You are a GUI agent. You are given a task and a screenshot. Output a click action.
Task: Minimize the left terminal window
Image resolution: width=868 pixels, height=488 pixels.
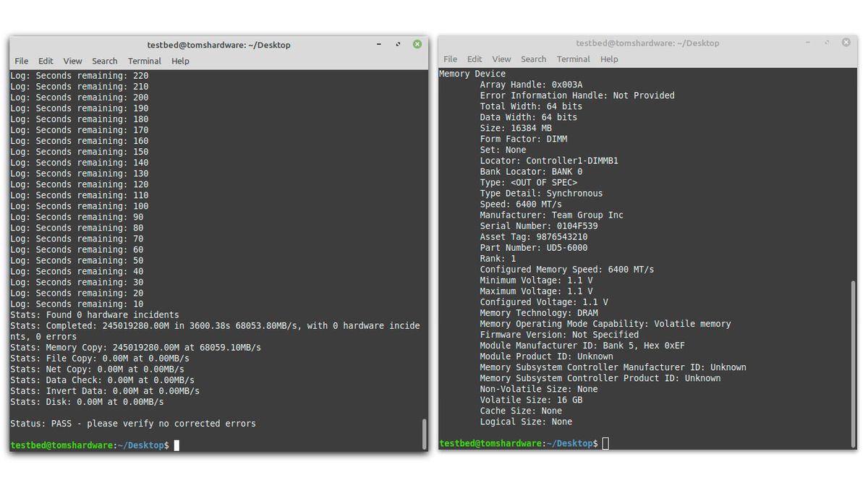click(379, 45)
